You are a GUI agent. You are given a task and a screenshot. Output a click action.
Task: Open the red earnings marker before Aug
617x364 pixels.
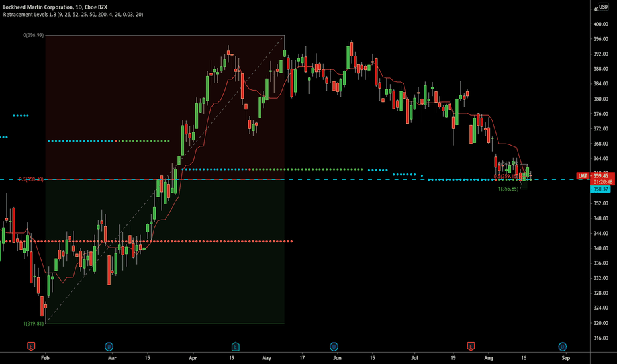coord(471,346)
